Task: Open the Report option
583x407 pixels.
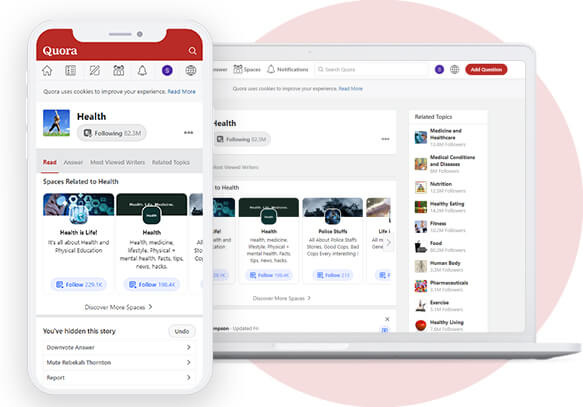Action: coord(119,378)
